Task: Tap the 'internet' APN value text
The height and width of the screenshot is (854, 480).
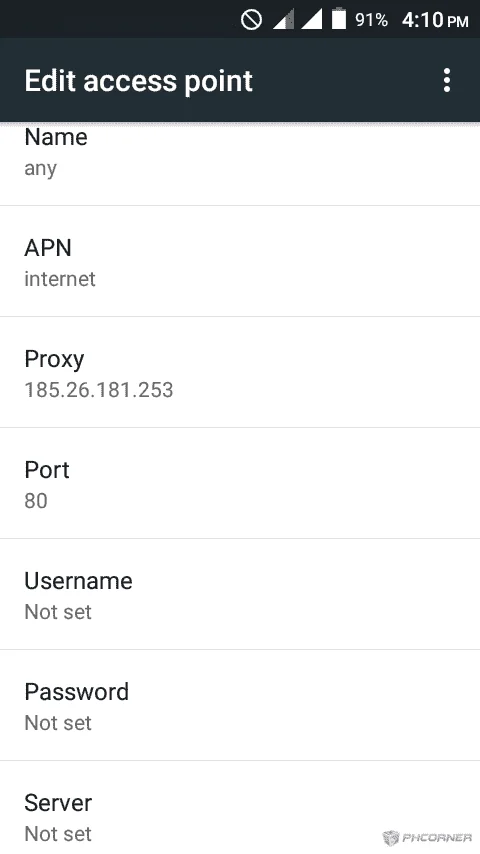Action: (x=60, y=279)
